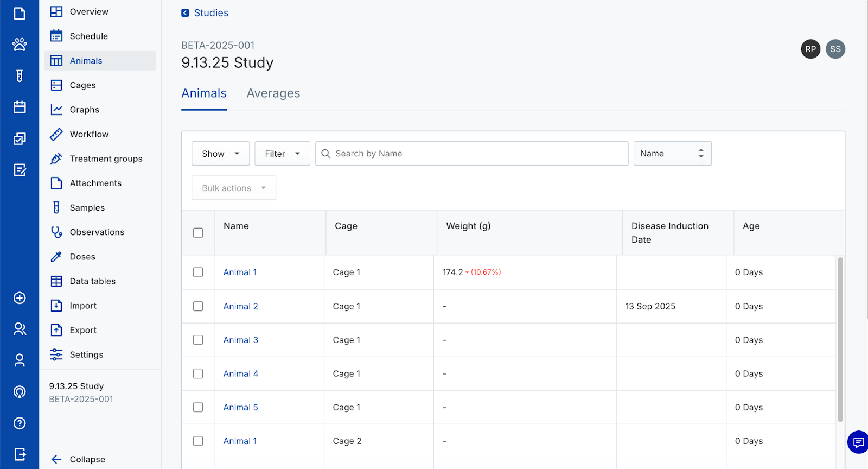Expand the Show dropdown
868x469 pixels.
pyautogui.click(x=220, y=154)
